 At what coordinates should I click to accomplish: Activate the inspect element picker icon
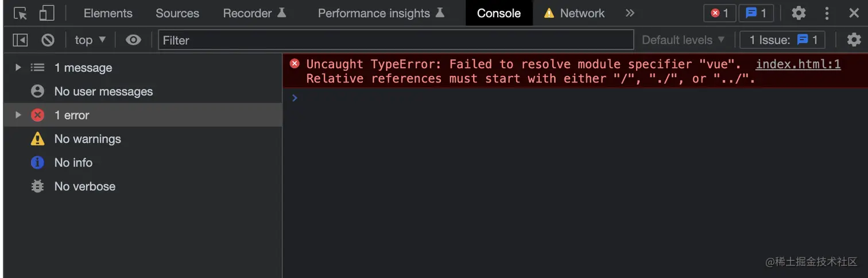[x=21, y=13]
